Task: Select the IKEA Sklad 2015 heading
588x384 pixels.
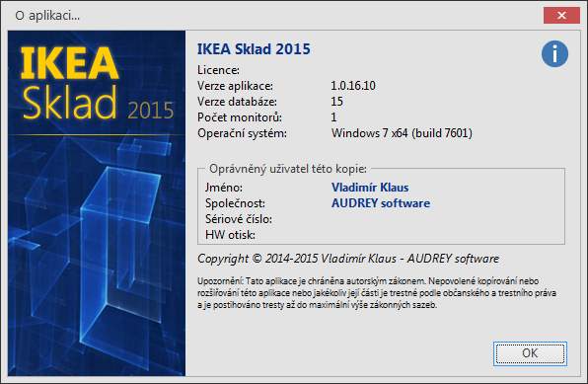Action: click(254, 49)
